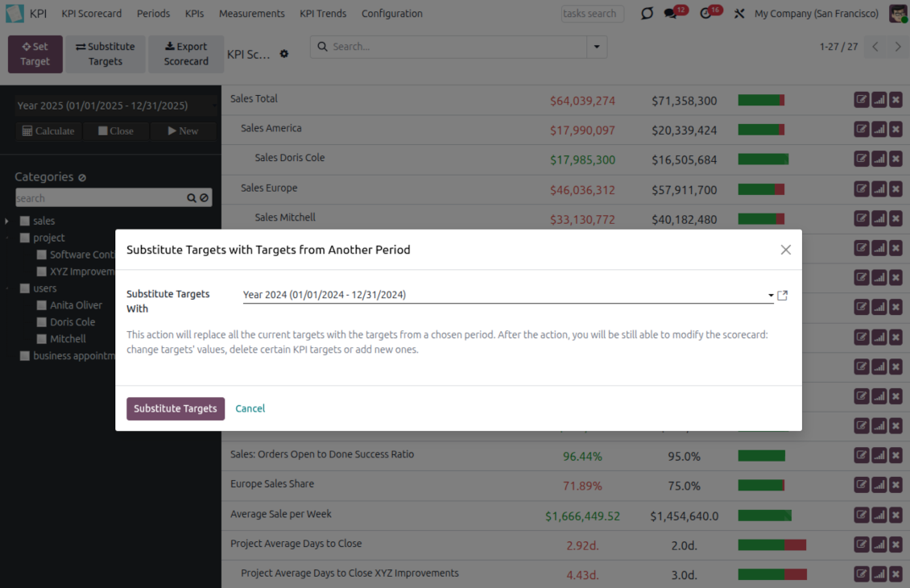Viewport: 910px width, 588px height.
Task: Open activities clock icon with 16 badge
Action: [706, 14]
